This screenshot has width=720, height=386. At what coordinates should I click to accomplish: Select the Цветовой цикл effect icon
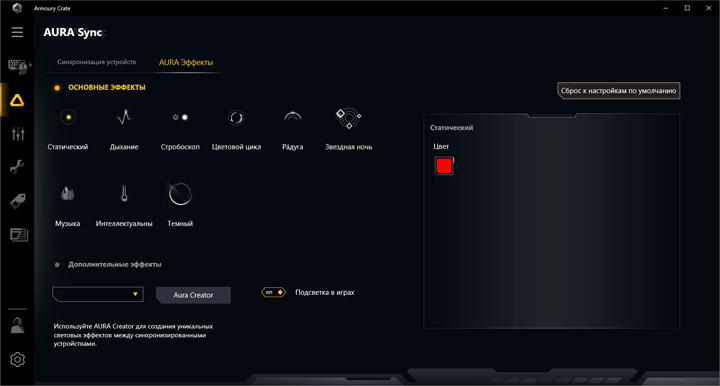tap(236, 118)
